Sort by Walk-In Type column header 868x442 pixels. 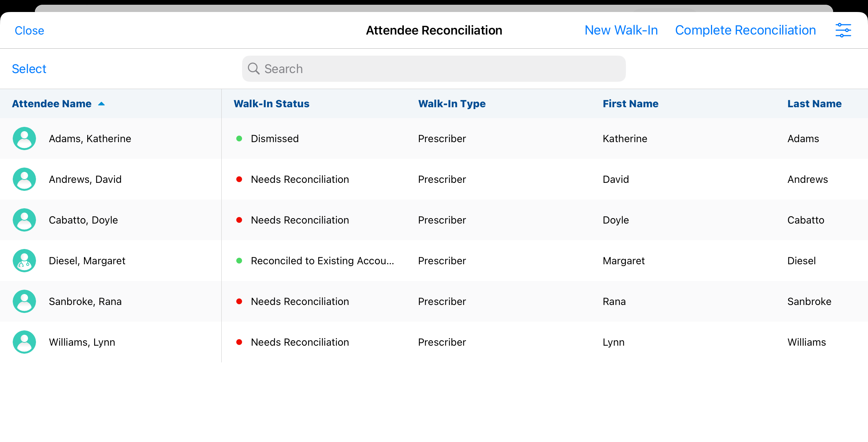click(x=451, y=104)
